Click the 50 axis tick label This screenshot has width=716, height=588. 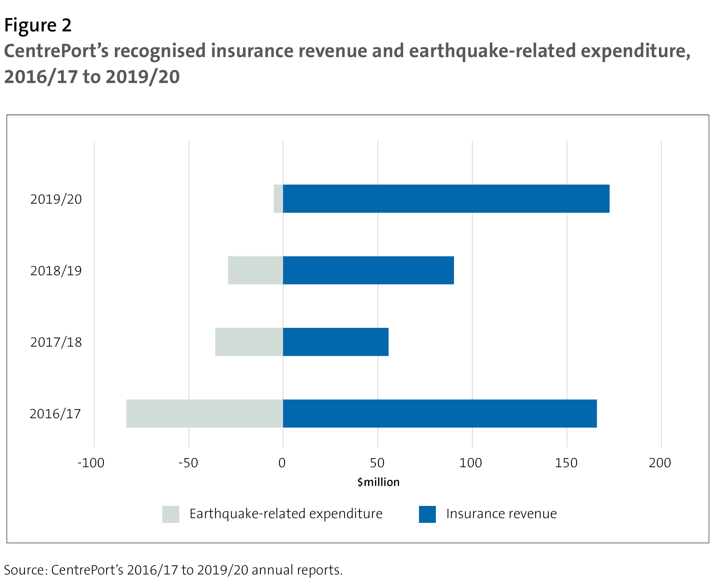coord(377,463)
